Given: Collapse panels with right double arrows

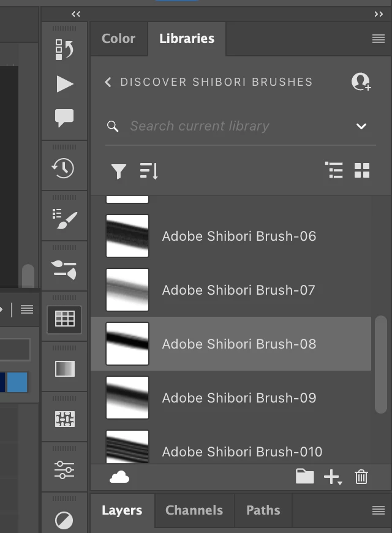Looking at the screenshot, I should 379,14.
